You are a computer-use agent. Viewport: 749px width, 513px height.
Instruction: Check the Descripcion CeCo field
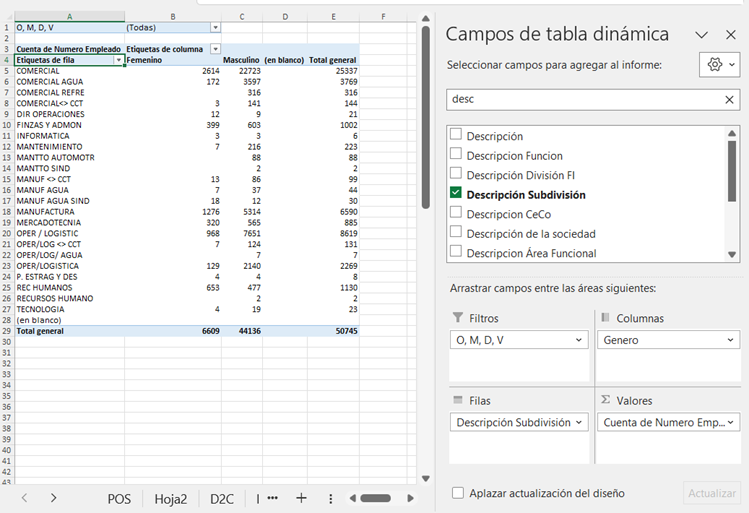[456, 214]
